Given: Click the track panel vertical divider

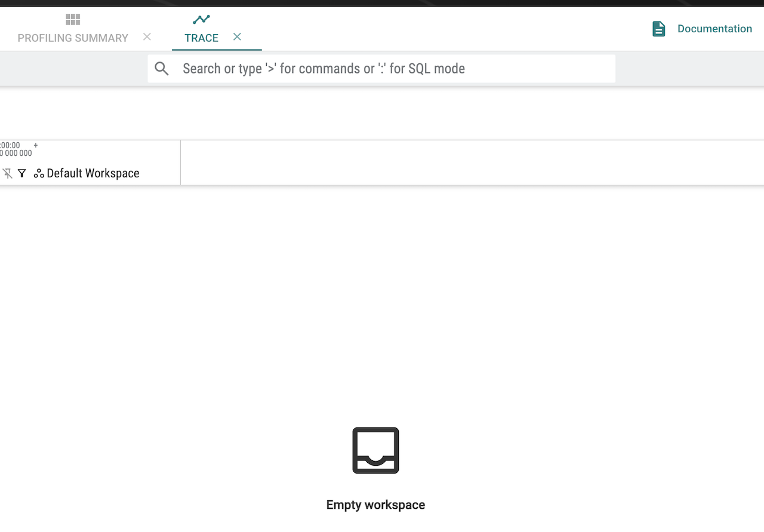Looking at the screenshot, I should [x=180, y=162].
